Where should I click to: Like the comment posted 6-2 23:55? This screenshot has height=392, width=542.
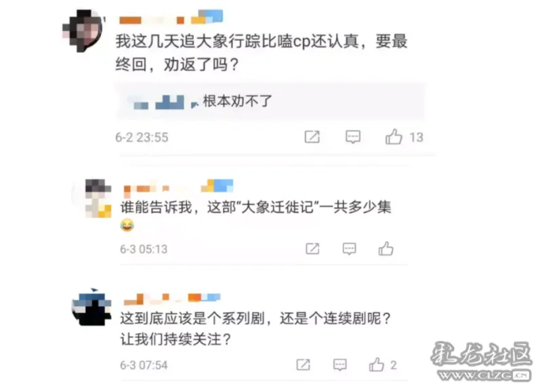[x=394, y=137]
